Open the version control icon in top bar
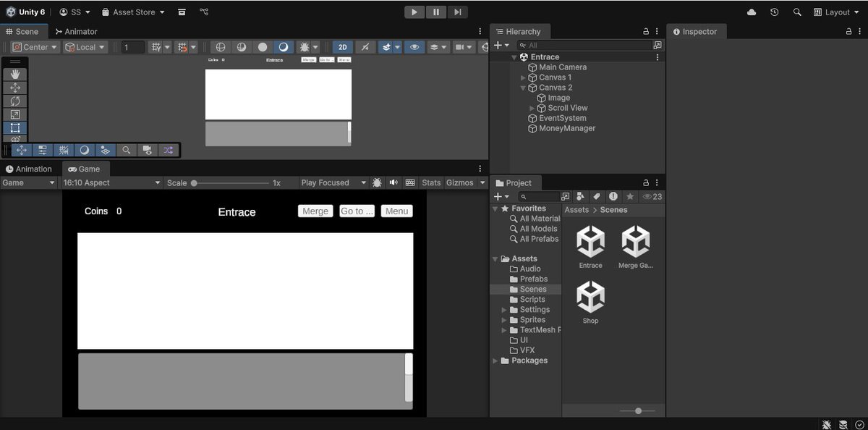The image size is (868, 430). [205, 12]
